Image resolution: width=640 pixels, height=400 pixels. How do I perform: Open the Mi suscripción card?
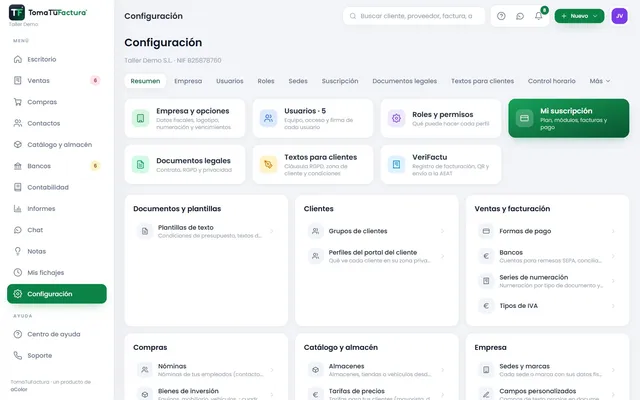569,118
